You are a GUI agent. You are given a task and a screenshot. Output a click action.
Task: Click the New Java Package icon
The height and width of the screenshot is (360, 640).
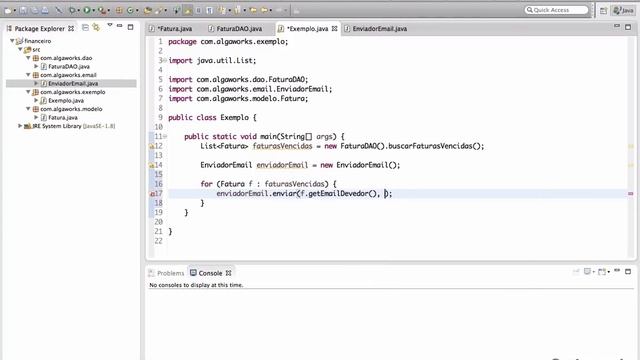point(119,11)
